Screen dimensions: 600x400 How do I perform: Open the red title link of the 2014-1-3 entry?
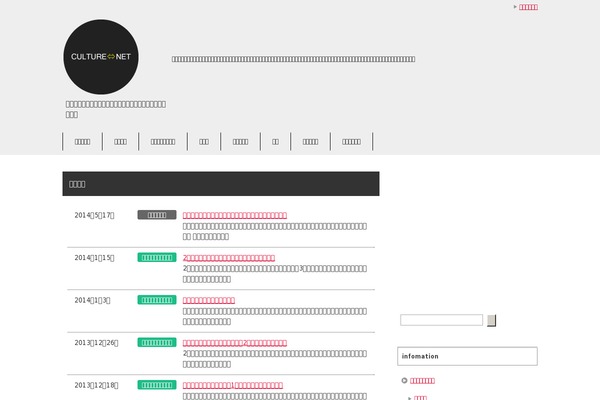209,300
